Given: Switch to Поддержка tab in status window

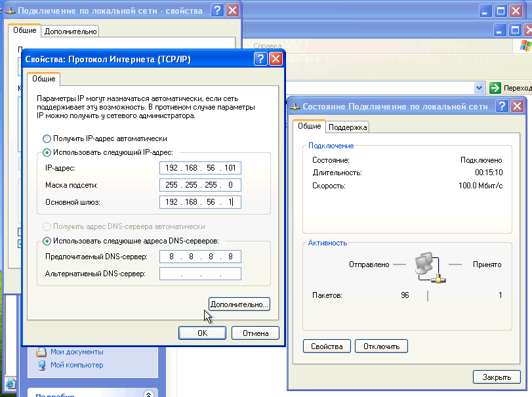Looking at the screenshot, I should point(348,127).
